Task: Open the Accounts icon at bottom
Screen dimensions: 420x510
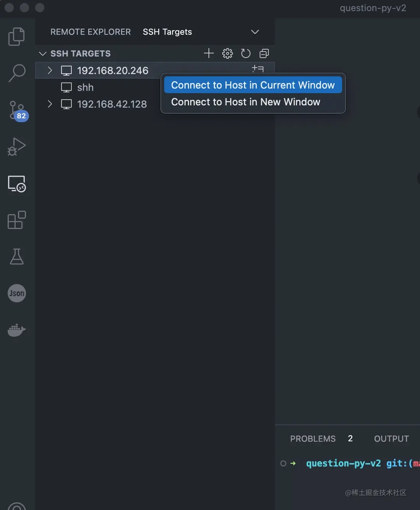Action: click(x=17, y=506)
